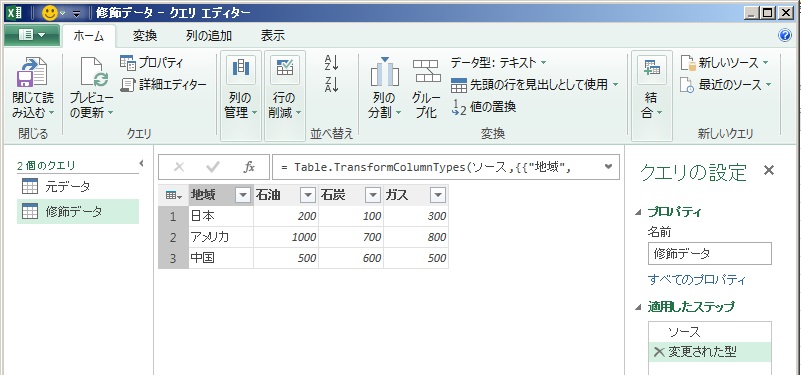Click the 閉じて読み込む save icon

coord(32,72)
